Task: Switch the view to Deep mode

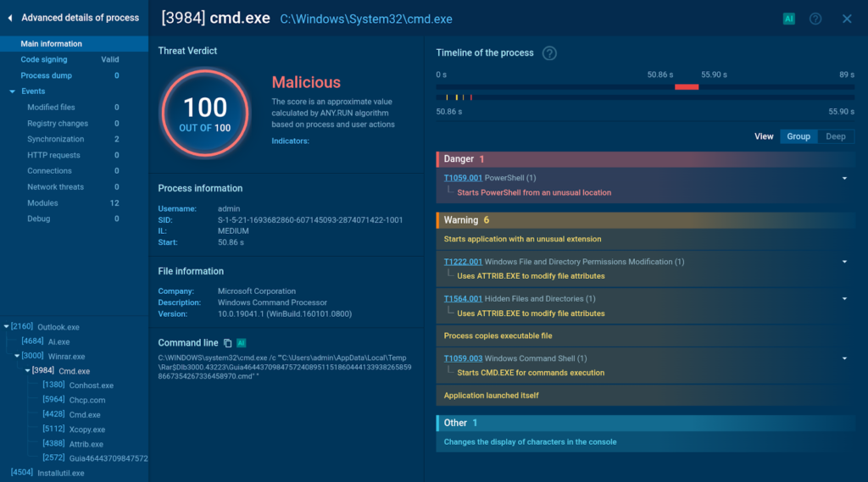Action: [x=835, y=136]
